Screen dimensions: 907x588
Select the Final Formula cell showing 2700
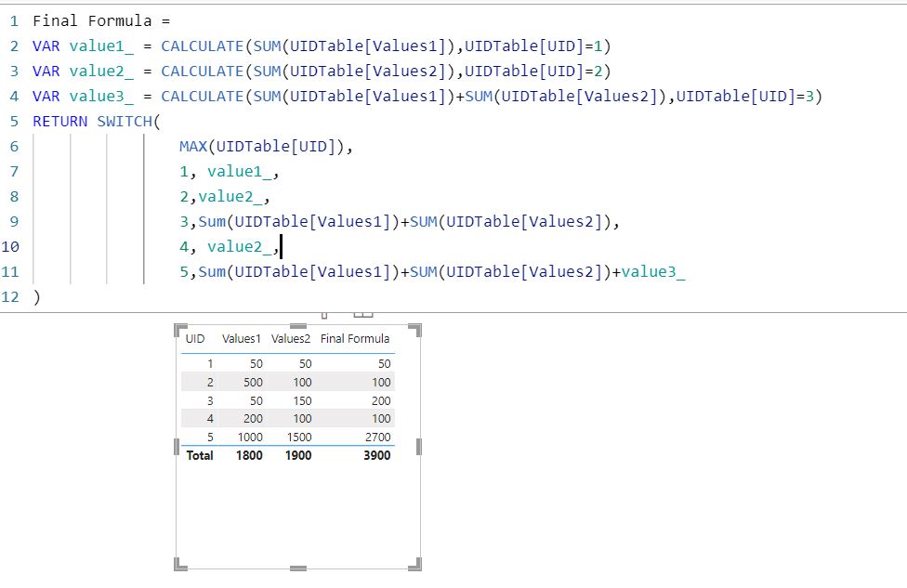tap(377, 438)
